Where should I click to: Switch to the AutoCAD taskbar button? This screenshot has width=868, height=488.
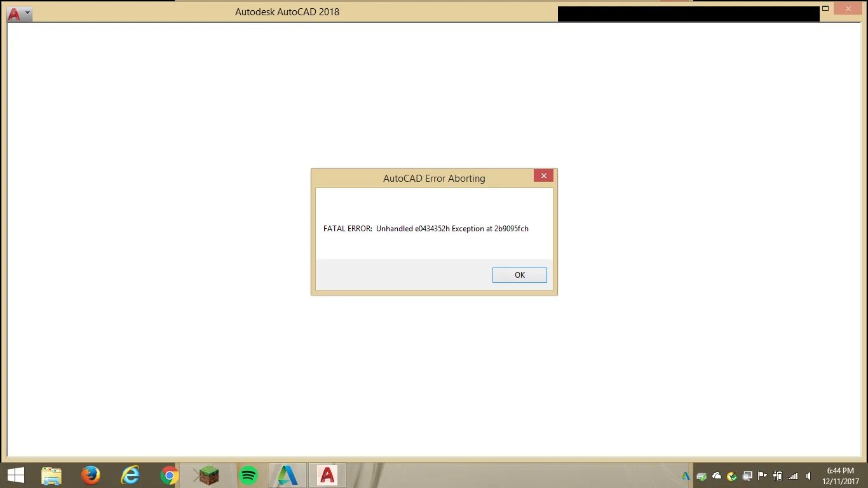pyautogui.click(x=327, y=475)
